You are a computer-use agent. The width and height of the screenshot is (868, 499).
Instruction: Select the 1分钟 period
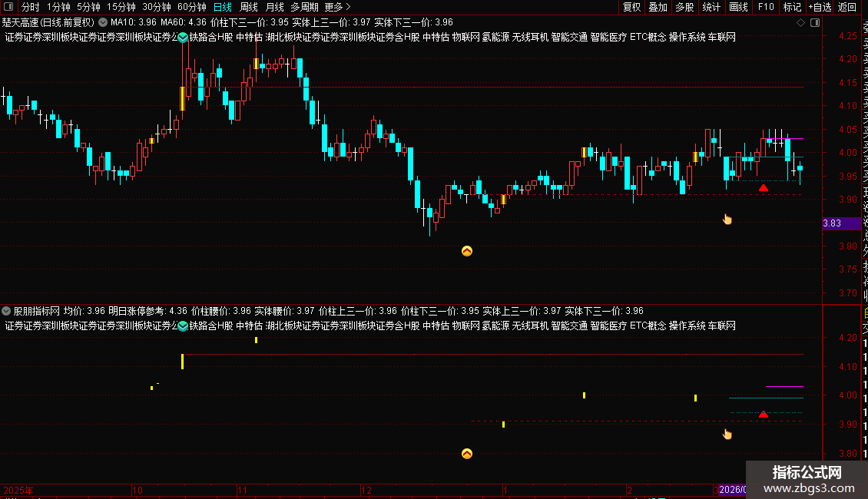click(x=58, y=7)
